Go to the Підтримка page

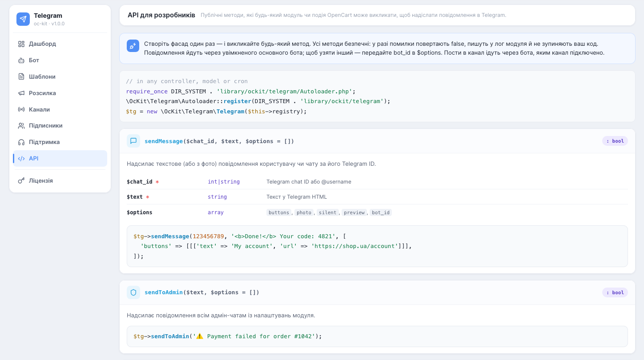(60, 142)
